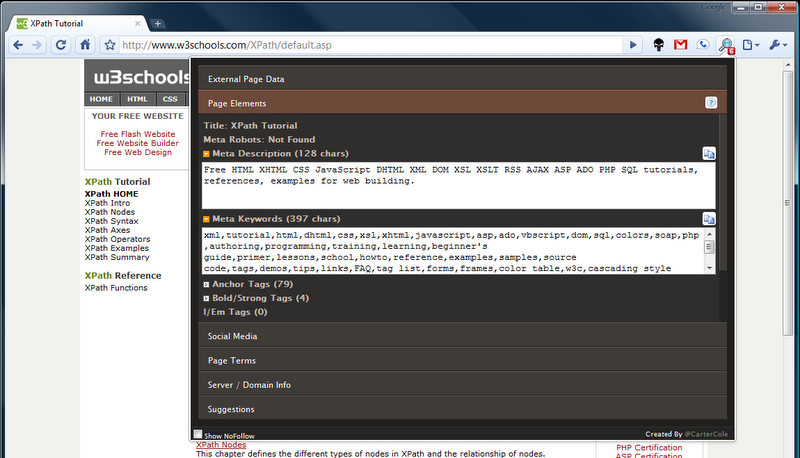Open the home page icon

pos(85,45)
